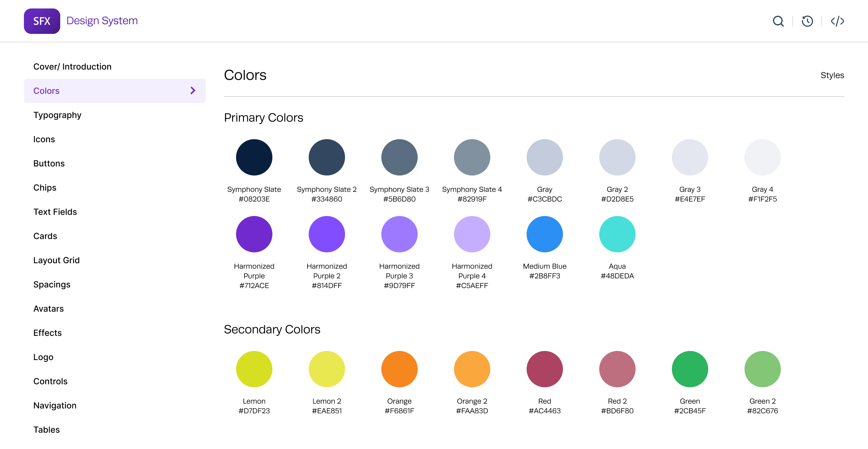Screen dimensions: 868x449
Task: Open the Text Fields page
Action: point(55,211)
